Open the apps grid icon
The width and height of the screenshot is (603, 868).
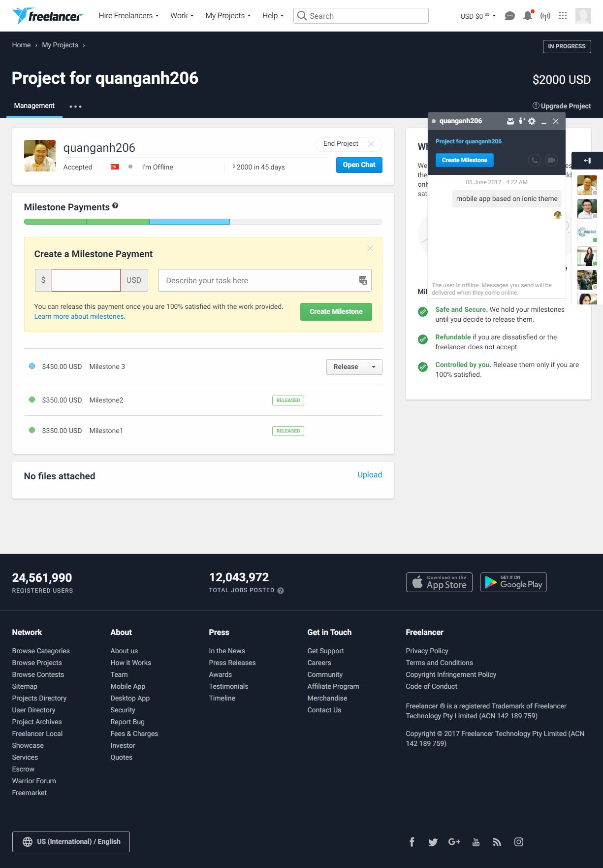coord(563,16)
